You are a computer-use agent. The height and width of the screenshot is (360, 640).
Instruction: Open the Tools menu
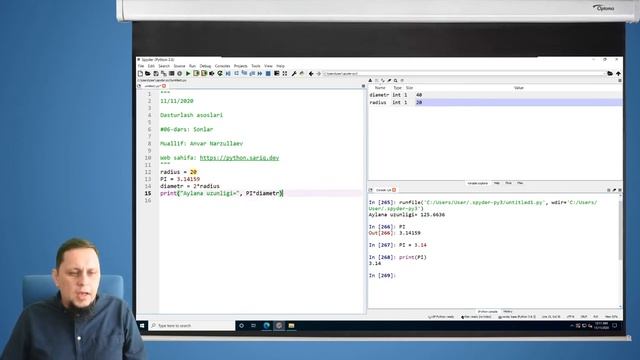(256, 66)
